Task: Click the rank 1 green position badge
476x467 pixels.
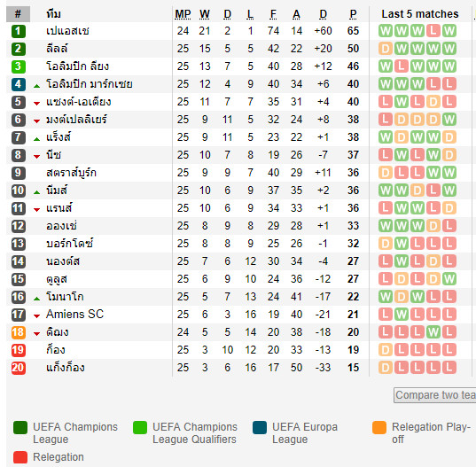Action: 19,31
